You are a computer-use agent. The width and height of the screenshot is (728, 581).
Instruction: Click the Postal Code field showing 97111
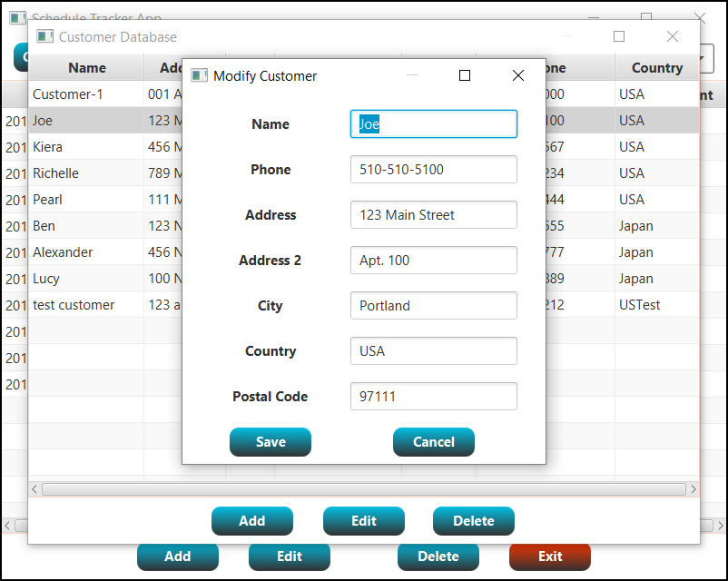click(x=434, y=397)
